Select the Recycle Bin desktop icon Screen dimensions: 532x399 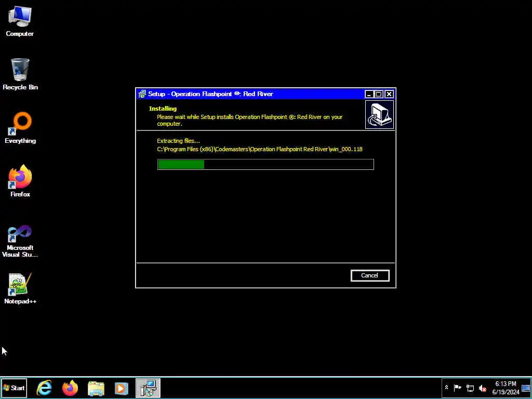[20, 74]
